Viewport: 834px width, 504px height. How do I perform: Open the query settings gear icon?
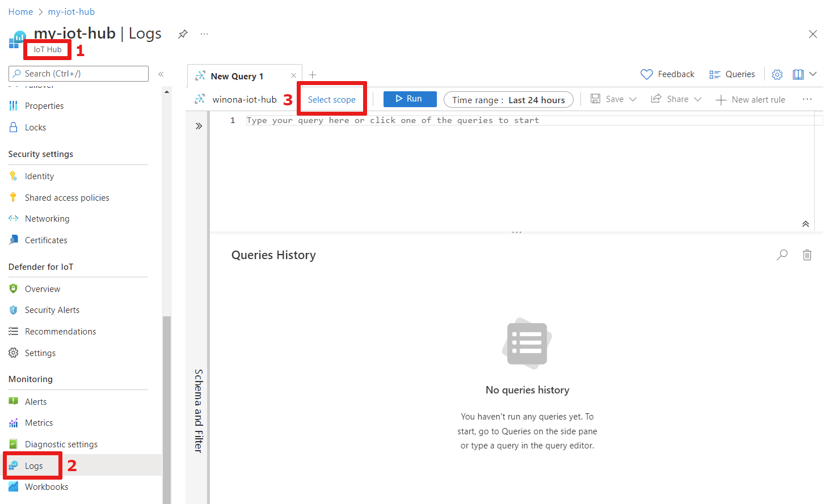(x=777, y=74)
